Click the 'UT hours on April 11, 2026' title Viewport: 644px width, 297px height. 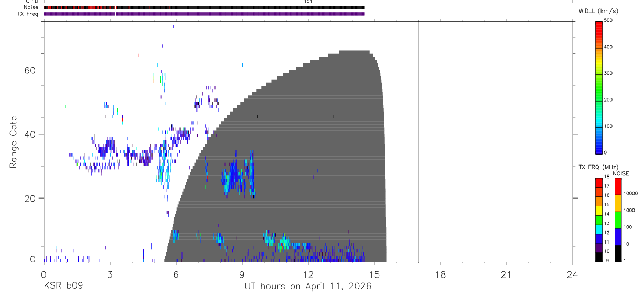(x=308, y=287)
